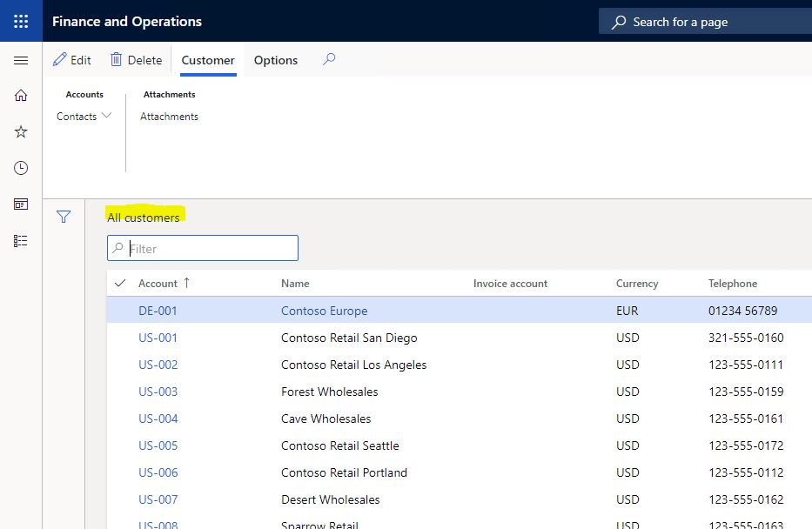Click the Account column header text
Screen dimensions: 812x529
pyautogui.click(x=158, y=283)
